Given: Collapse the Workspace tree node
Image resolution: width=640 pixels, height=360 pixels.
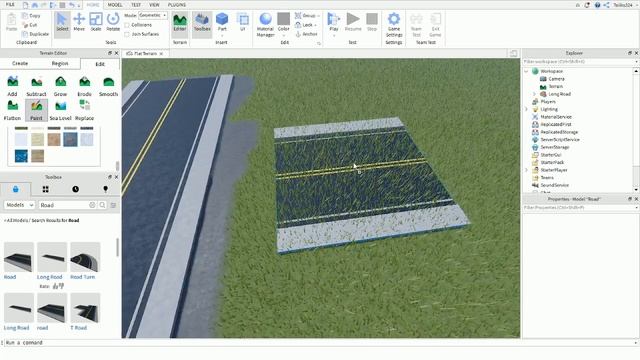Looking at the screenshot, I should pos(527,71).
